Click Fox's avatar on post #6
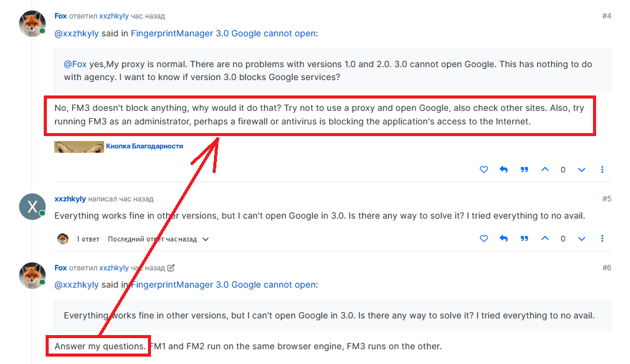The image size is (630, 364). [32, 275]
